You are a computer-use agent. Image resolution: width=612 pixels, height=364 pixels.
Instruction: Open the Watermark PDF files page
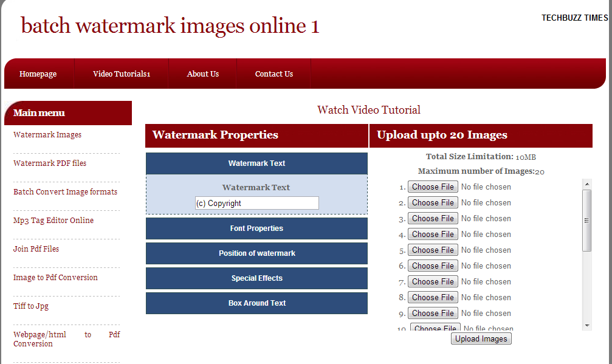click(50, 163)
